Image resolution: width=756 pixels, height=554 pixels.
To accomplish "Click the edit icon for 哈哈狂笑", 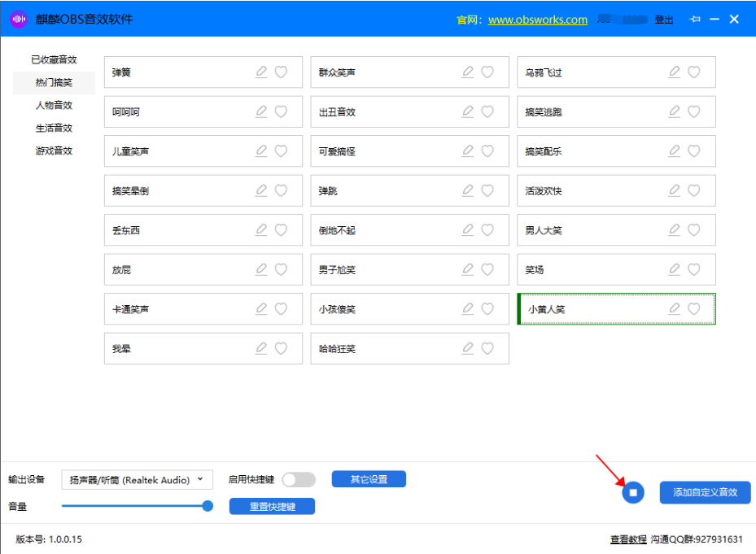I will point(468,348).
